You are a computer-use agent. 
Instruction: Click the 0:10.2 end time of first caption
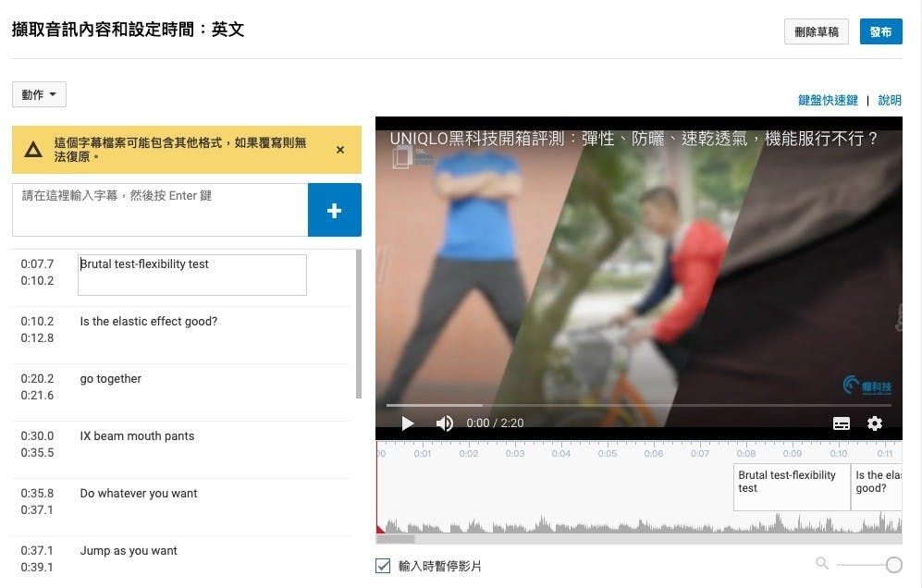click(37, 280)
